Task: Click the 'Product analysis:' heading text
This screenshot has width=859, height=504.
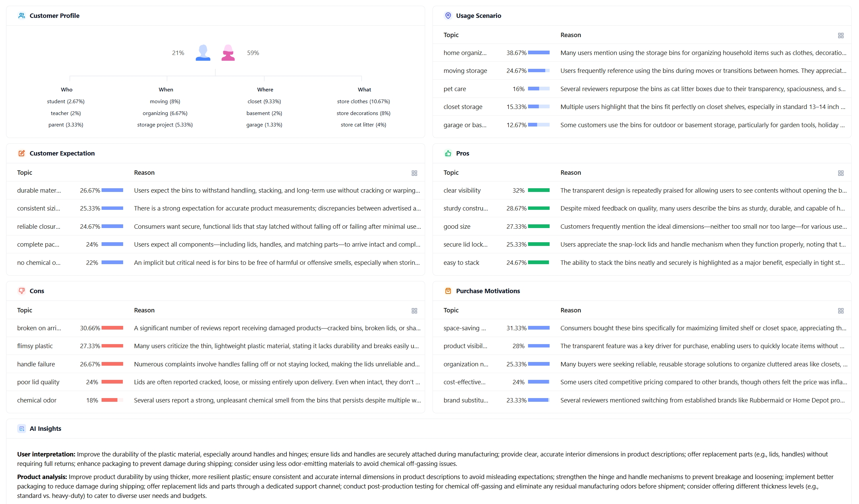Action: [x=42, y=477]
